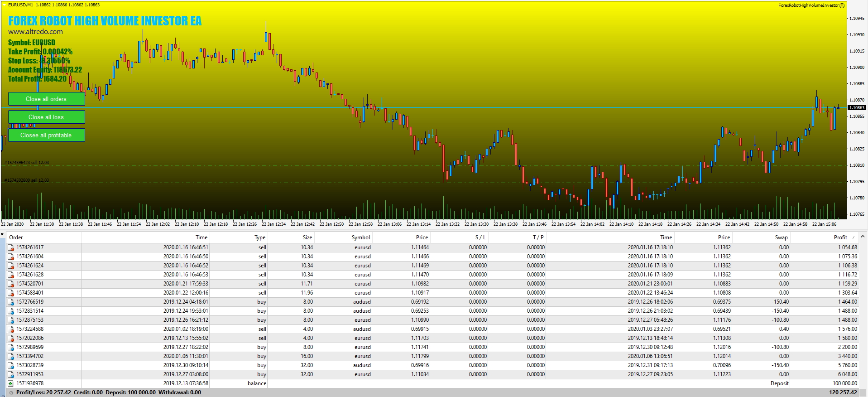Click the sell icon of order 1573224588

(11, 329)
